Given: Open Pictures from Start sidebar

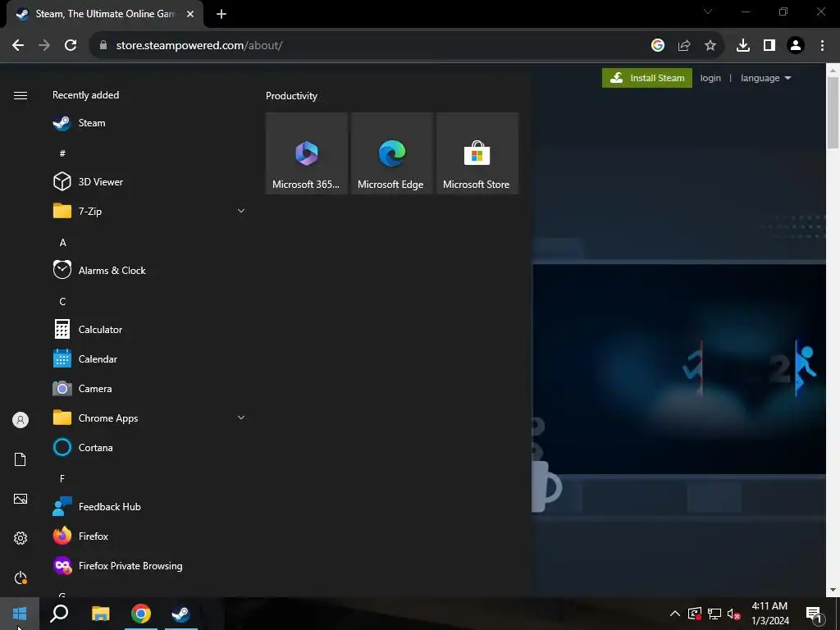Looking at the screenshot, I should (21, 499).
